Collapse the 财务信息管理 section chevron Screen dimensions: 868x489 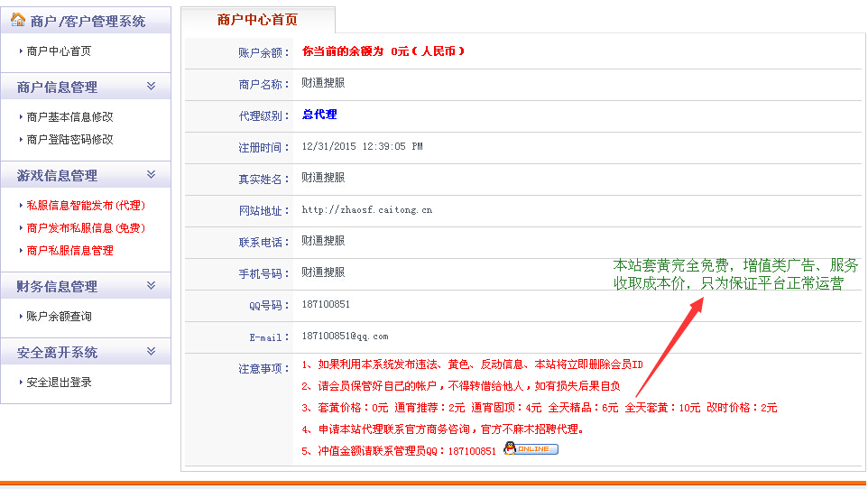151,286
